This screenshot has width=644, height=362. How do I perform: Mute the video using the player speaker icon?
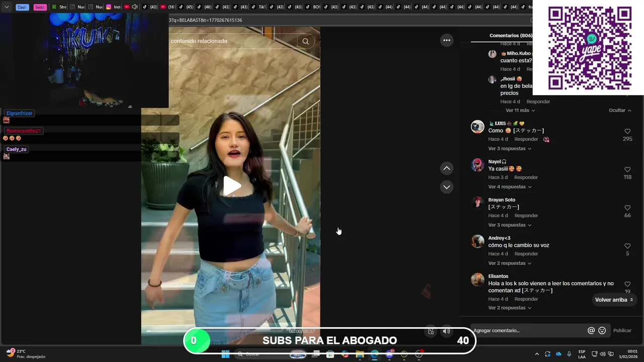[x=446, y=331]
